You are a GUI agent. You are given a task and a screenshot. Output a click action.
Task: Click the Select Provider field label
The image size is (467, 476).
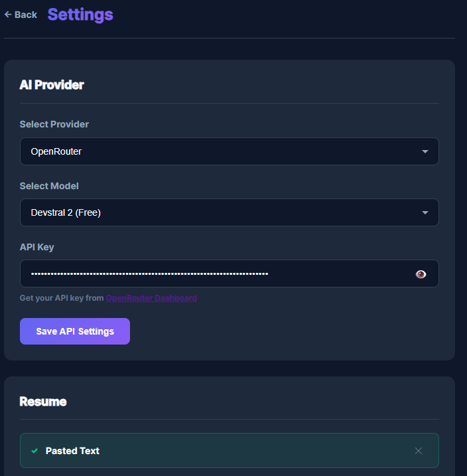pos(54,124)
